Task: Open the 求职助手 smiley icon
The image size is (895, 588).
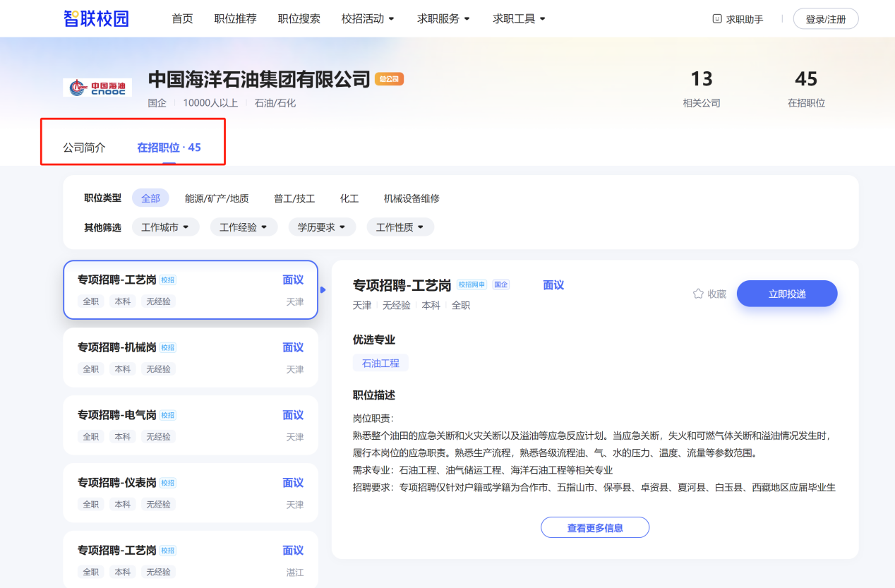Action: (717, 19)
